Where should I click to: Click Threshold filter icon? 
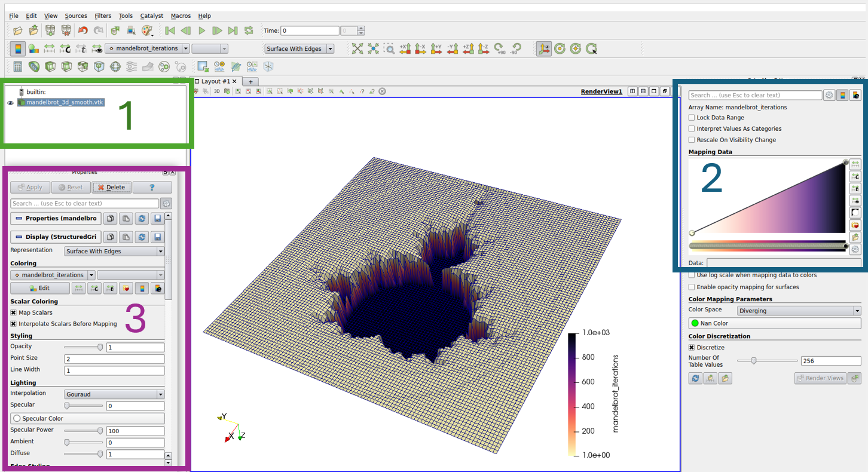[82, 66]
